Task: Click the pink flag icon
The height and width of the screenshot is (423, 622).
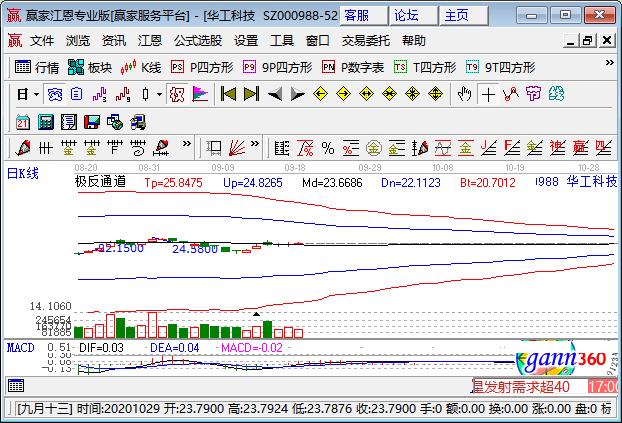Action: [x=200, y=94]
